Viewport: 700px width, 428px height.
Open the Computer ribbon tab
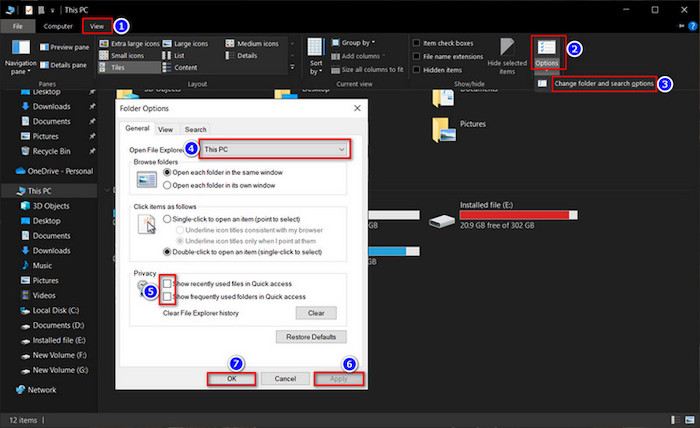point(58,26)
